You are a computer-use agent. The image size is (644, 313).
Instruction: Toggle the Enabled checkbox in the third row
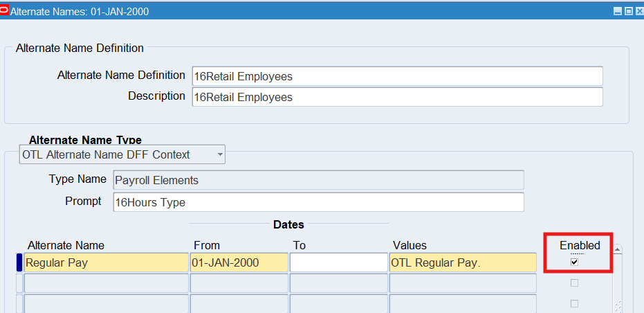[x=574, y=303]
